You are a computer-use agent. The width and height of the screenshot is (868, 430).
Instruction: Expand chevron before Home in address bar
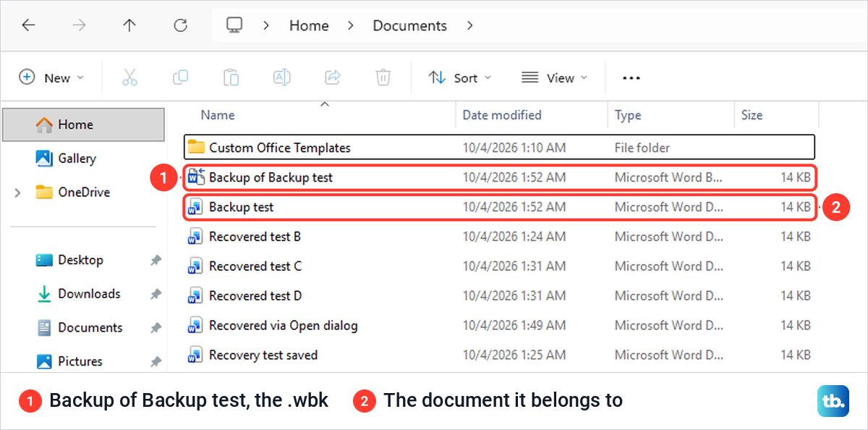(x=267, y=25)
